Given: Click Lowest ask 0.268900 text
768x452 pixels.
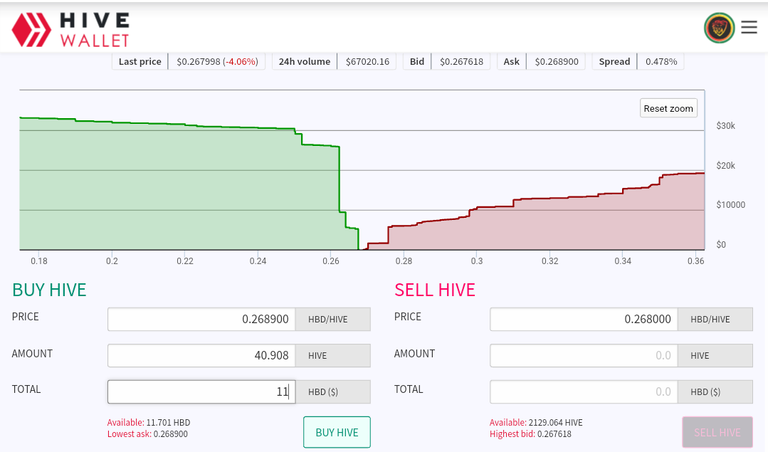Looking at the screenshot, I should click(147, 434).
